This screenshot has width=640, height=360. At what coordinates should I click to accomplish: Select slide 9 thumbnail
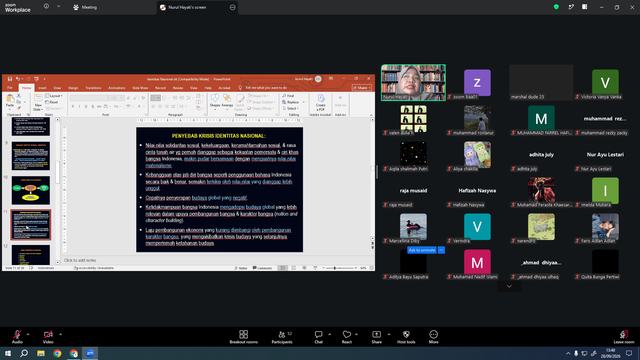pyautogui.click(x=31, y=156)
